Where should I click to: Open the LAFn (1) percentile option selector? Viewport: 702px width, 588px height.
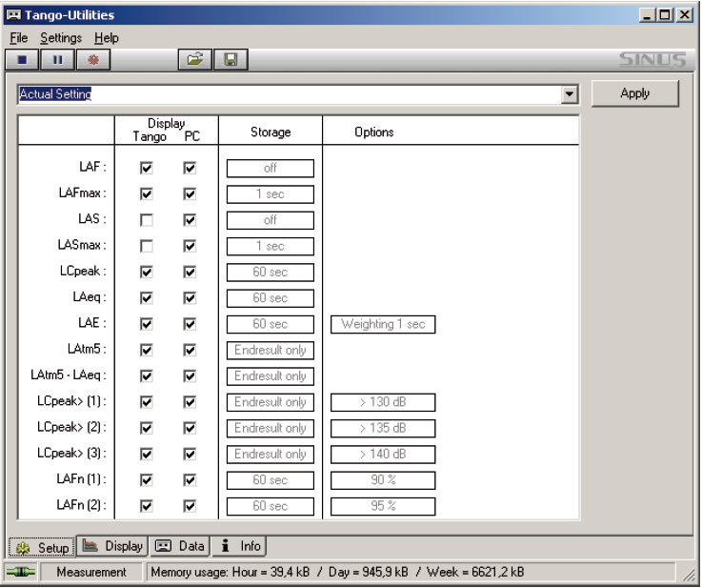[383, 479]
